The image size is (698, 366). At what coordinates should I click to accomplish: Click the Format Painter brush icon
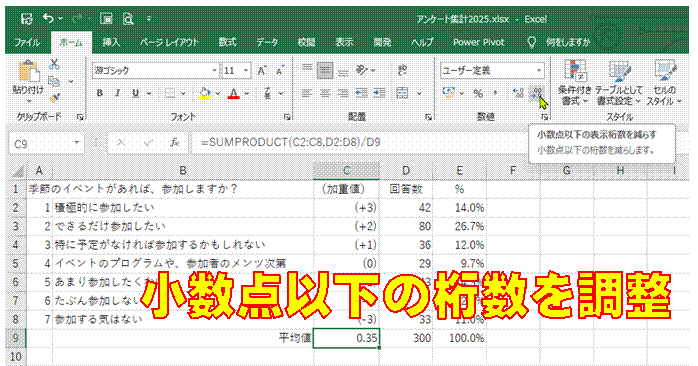[54, 97]
